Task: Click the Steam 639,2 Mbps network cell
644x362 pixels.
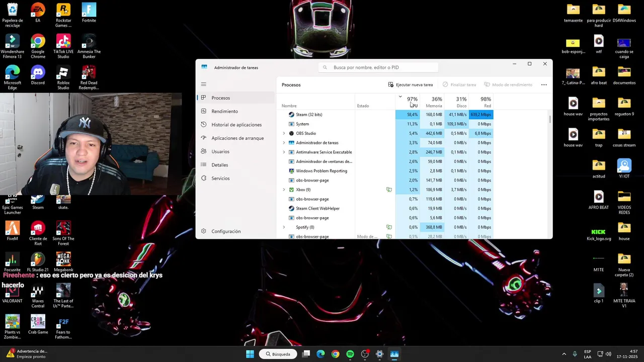Action: [480, 115]
